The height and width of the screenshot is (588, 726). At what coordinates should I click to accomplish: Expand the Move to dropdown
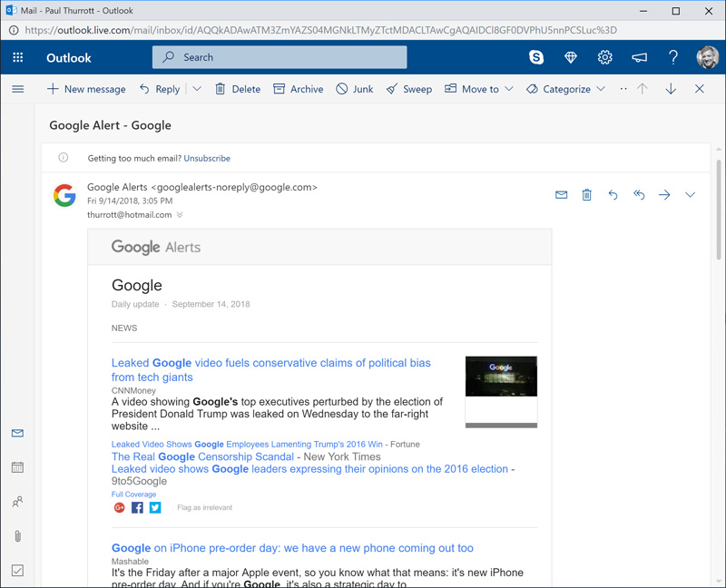click(509, 89)
